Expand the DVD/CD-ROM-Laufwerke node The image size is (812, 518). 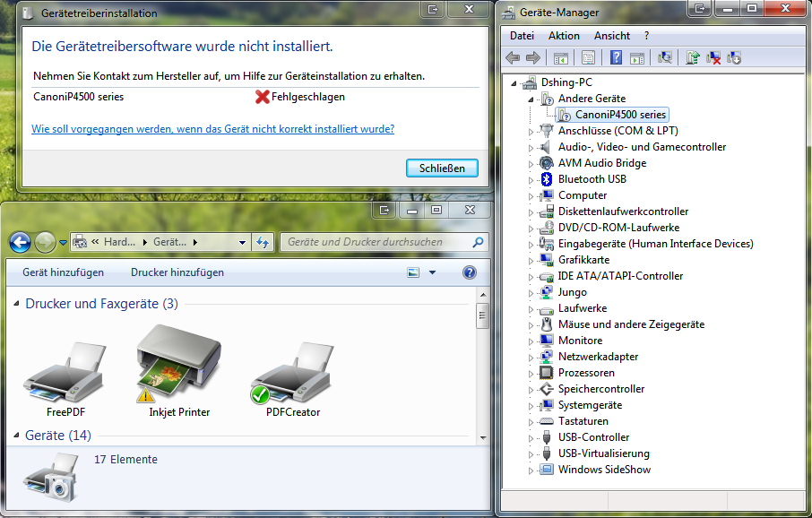[531, 229]
